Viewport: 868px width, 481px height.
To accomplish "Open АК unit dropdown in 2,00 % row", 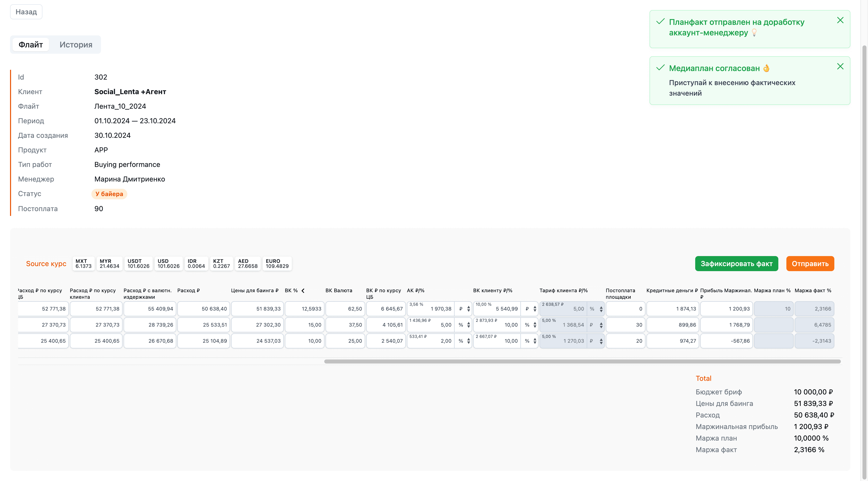I will 464,341.
